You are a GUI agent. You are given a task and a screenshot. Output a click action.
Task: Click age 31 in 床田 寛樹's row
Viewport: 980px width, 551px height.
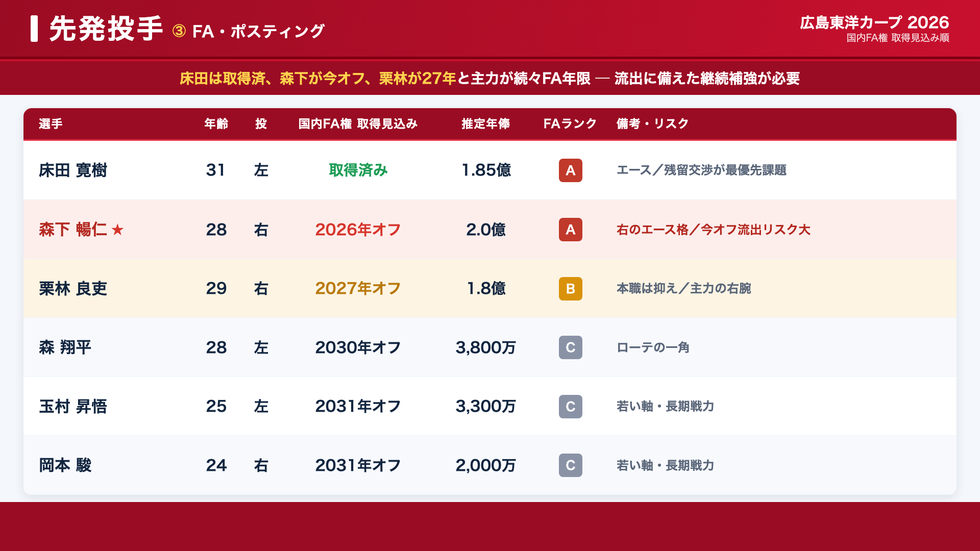click(216, 170)
